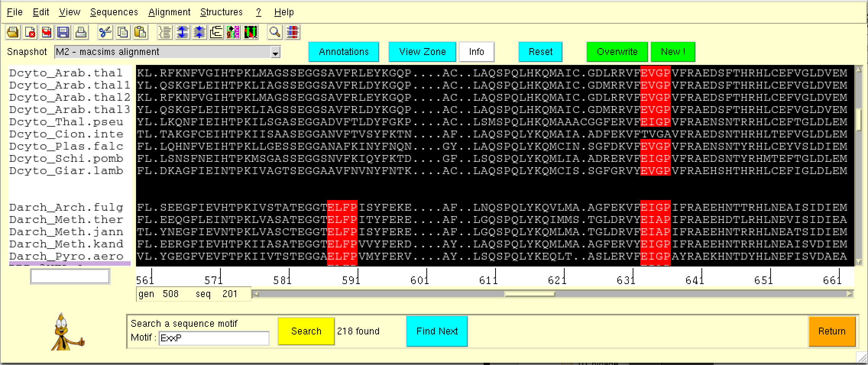
Task: Click the orange Return button
Action: pos(832,331)
